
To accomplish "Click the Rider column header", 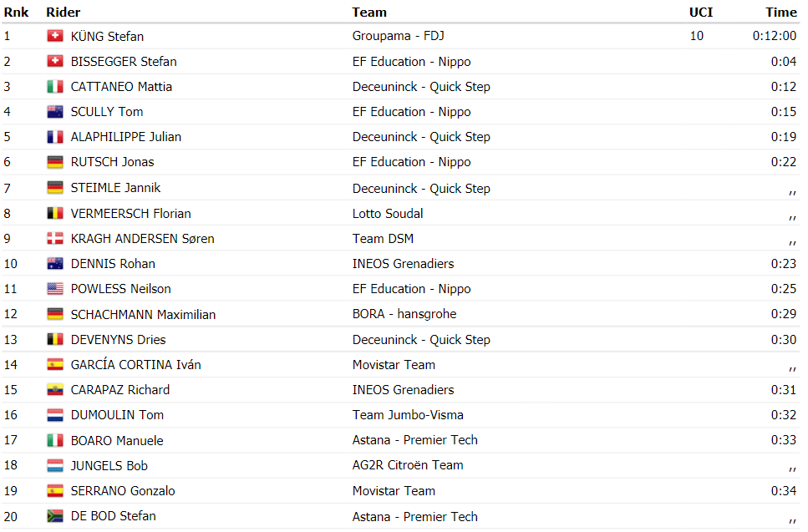I will coord(64,13).
